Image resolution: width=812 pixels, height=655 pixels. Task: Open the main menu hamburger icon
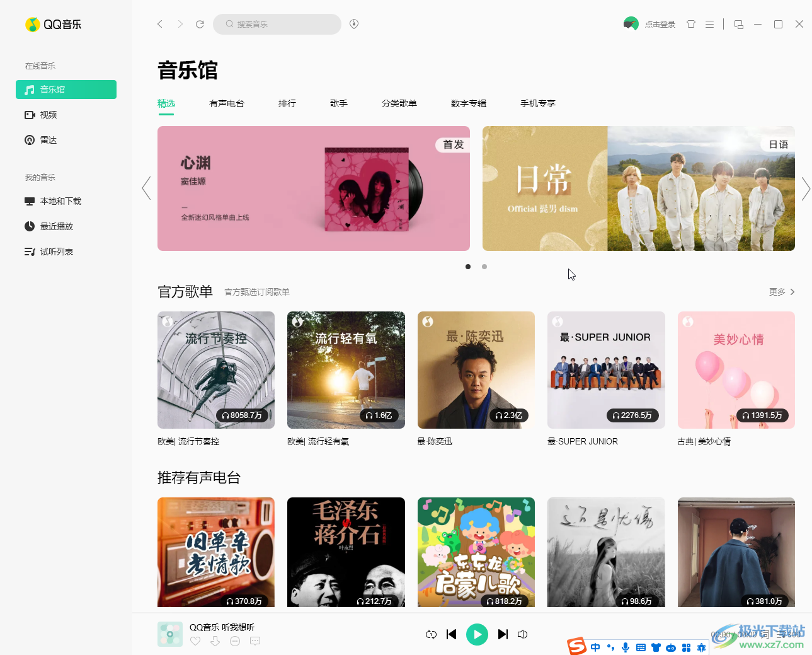[x=709, y=24]
